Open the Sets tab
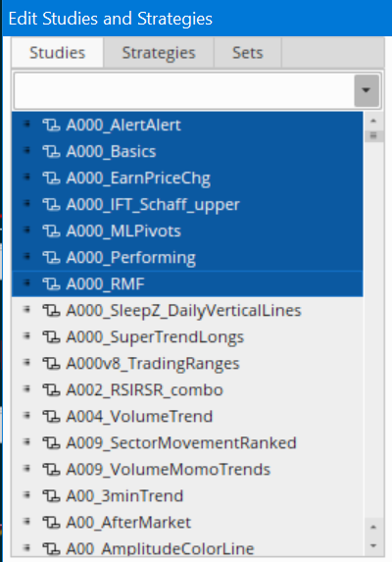Image resolution: width=392 pixels, height=562 pixels. (x=248, y=53)
